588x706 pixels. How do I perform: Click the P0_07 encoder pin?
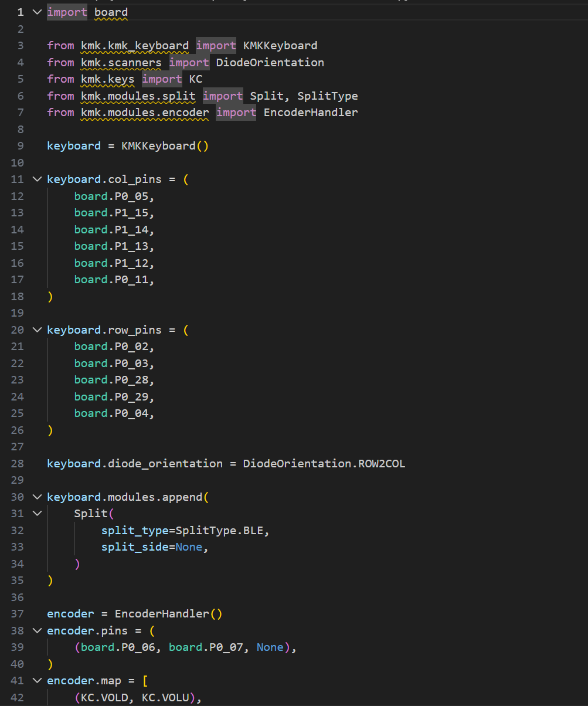coord(226,647)
